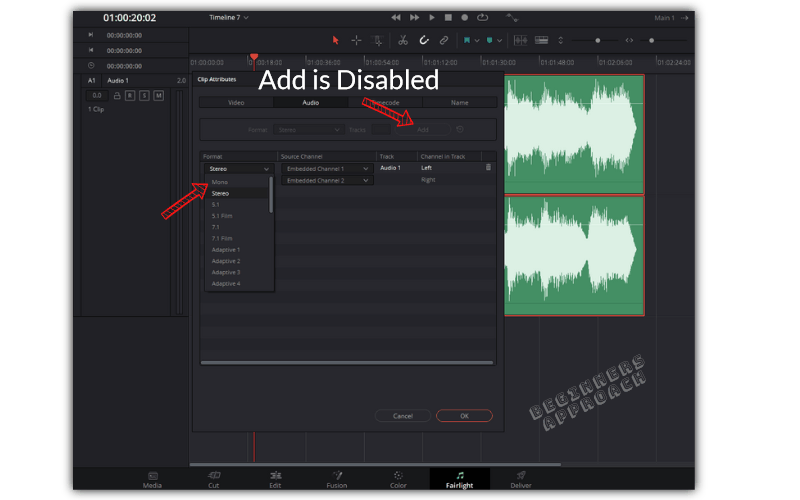Solo (S) the Audio 1 track

click(x=144, y=95)
